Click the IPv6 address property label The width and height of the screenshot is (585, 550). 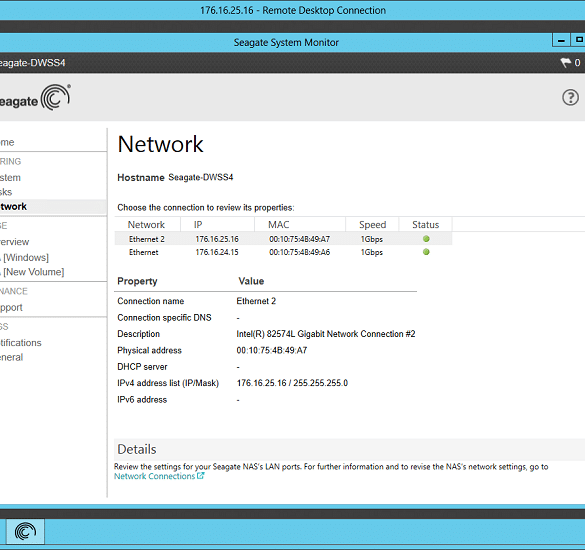142,400
